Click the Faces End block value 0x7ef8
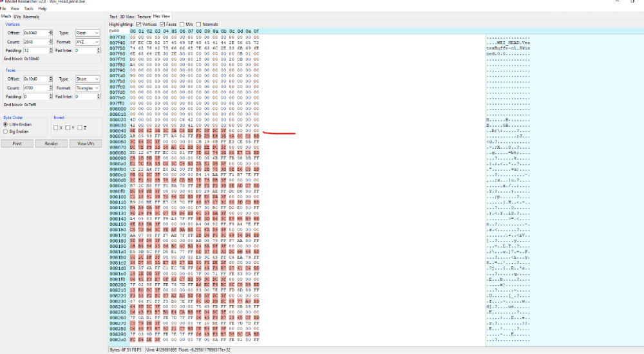Viewport: 644px width, 354px height. [x=30, y=105]
